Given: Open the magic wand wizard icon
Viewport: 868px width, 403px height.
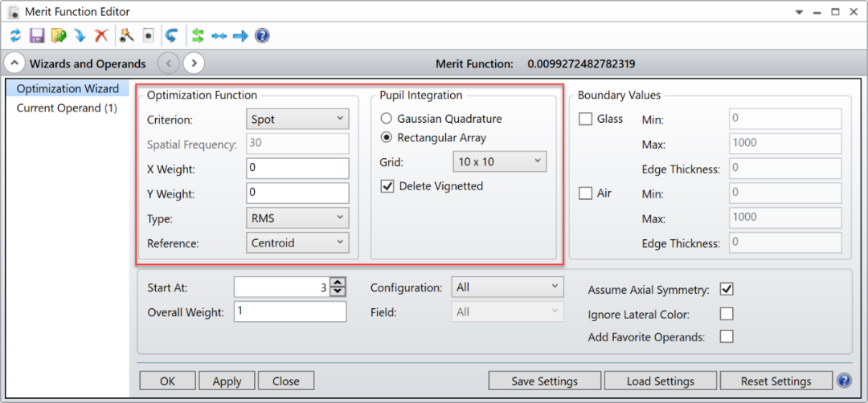Looking at the screenshot, I should 126,36.
